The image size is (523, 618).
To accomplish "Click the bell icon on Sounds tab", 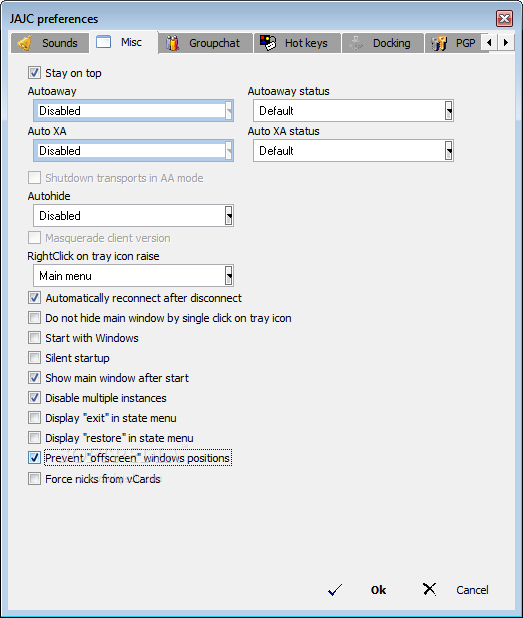I will click(x=25, y=43).
